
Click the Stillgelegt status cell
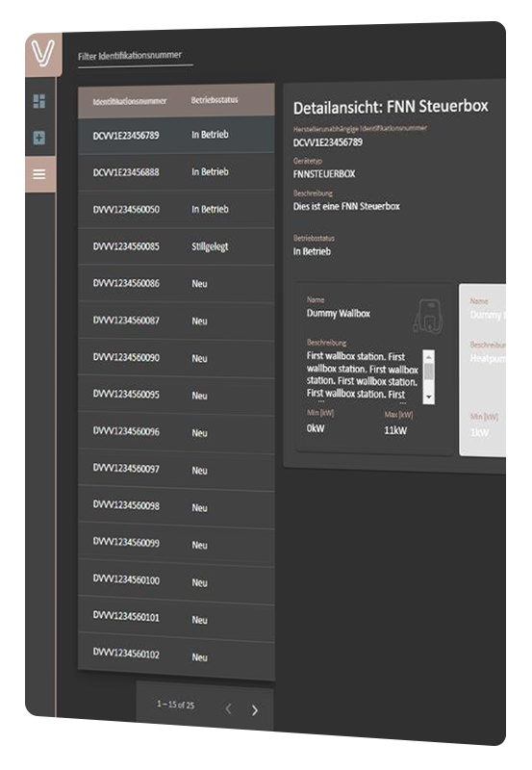210,246
